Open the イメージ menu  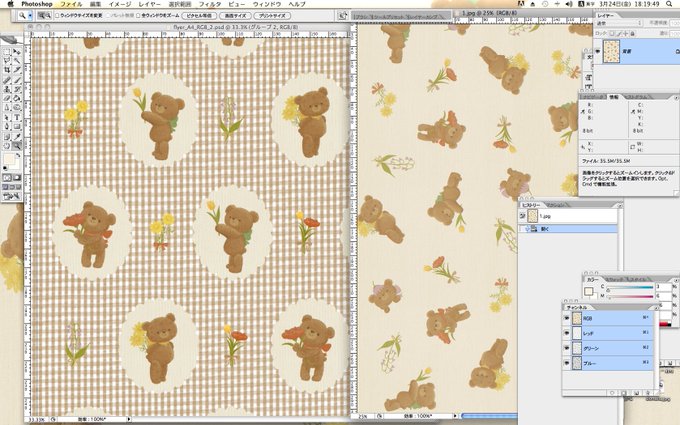pos(120,4)
